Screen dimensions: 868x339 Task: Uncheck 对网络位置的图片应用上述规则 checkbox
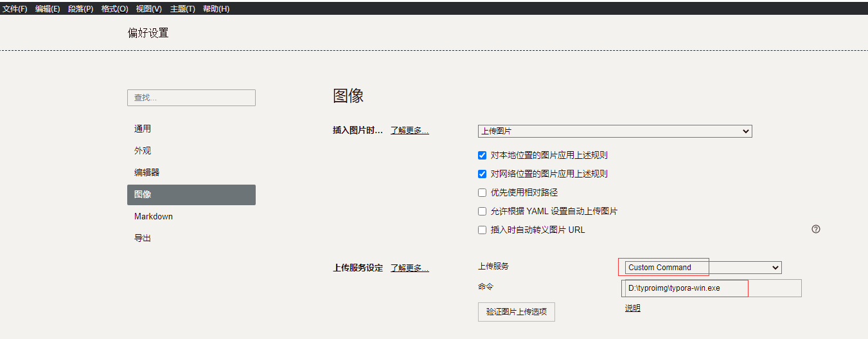(483, 174)
